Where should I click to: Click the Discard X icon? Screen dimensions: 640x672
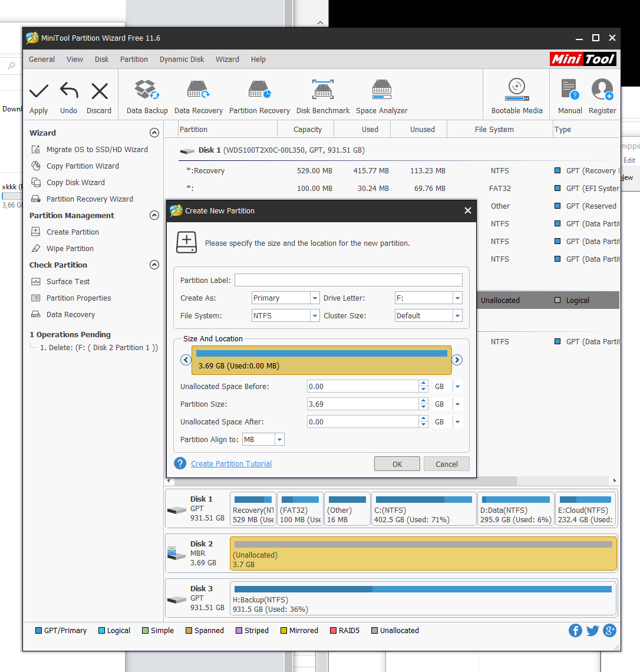pyautogui.click(x=100, y=91)
